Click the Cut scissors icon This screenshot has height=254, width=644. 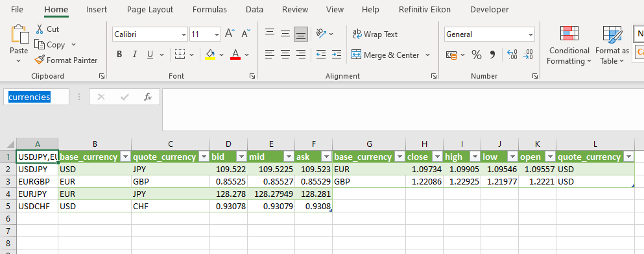[x=40, y=29]
